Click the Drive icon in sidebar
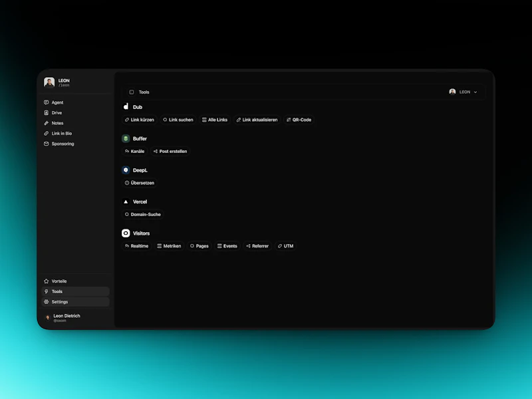Viewport: 532px width, 399px height. pyautogui.click(x=46, y=112)
